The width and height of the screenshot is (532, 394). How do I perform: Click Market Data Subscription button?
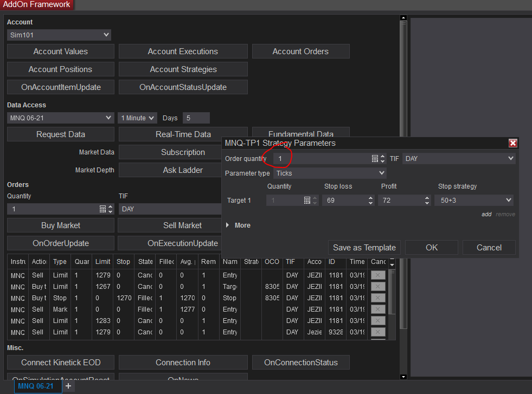coord(170,152)
